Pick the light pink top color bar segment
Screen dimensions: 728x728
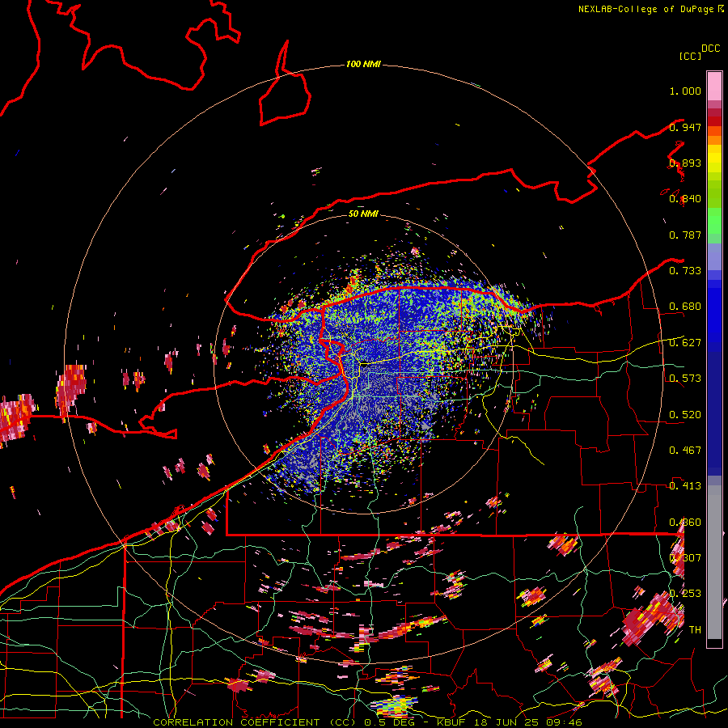[x=714, y=86]
